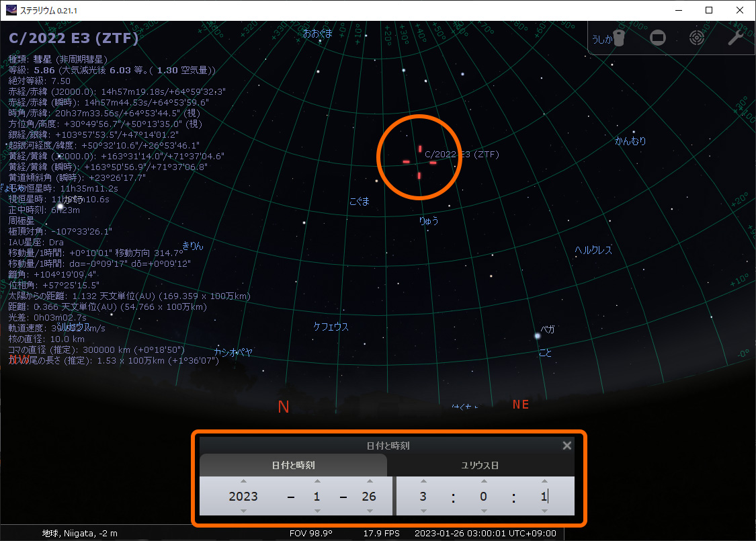Click the 光差: 0h03m02.7s info line
Screen dimensions: 756x541
tap(47, 317)
